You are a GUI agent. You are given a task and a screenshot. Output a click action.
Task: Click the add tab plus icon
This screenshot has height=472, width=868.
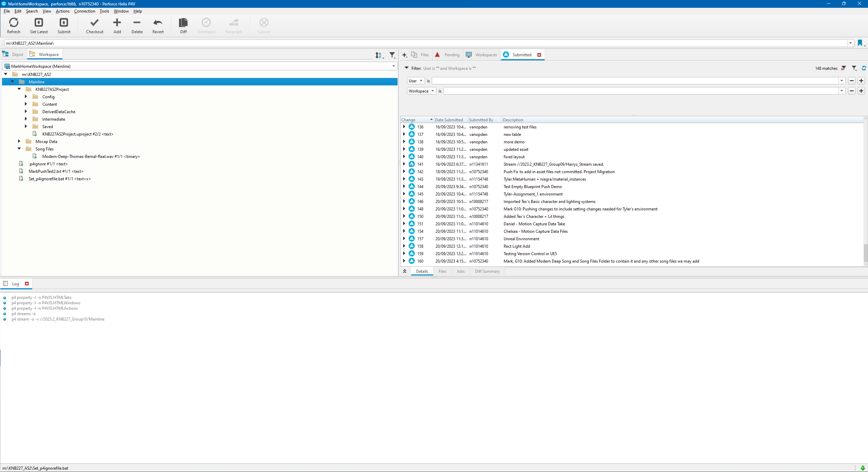click(404, 55)
